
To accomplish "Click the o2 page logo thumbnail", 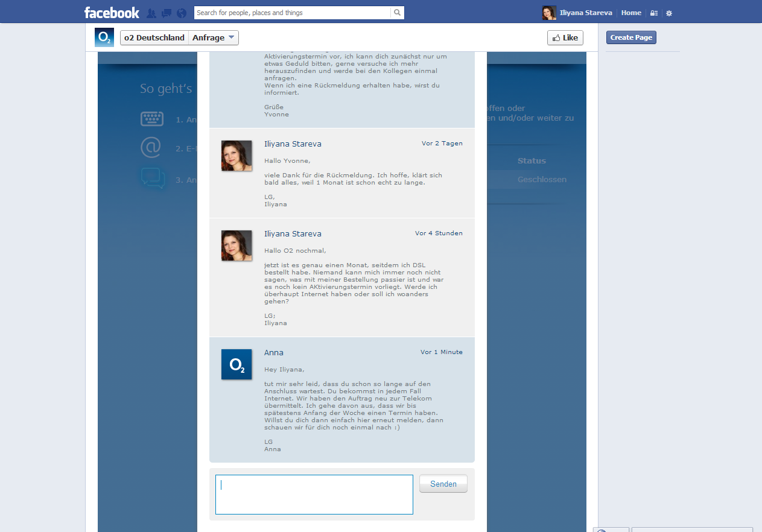I will pos(104,37).
